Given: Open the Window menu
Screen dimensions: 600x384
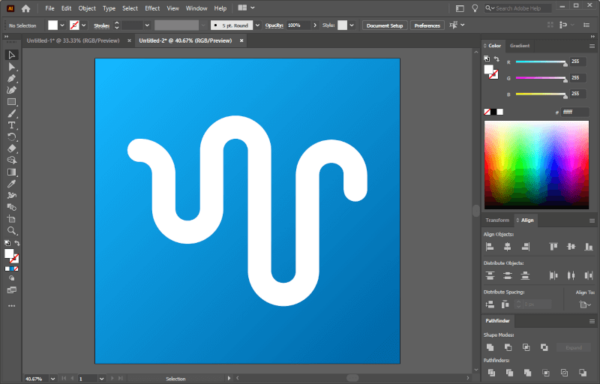Looking at the screenshot, I should [196, 8].
